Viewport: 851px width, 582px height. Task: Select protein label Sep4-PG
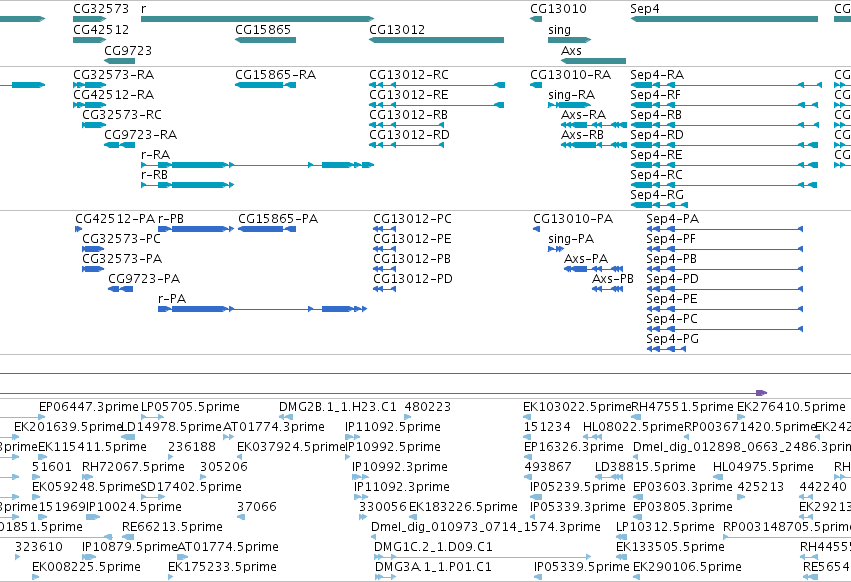pos(672,339)
